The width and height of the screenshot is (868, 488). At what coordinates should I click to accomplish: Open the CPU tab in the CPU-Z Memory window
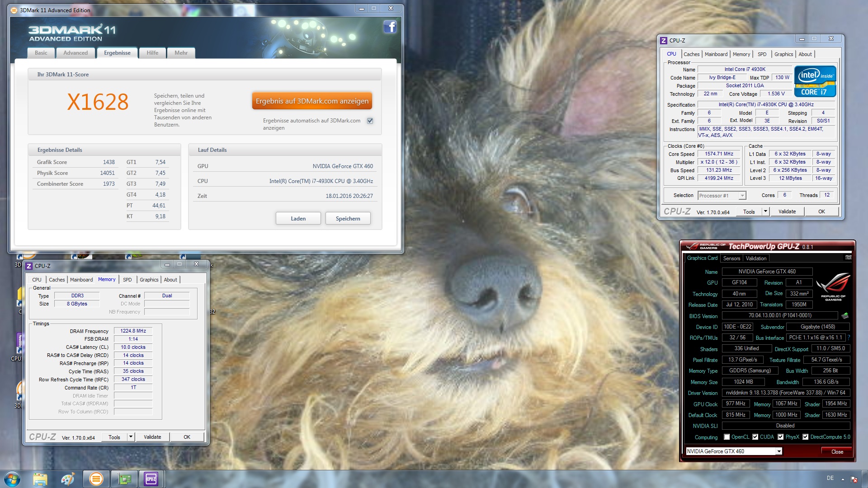pos(37,280)
